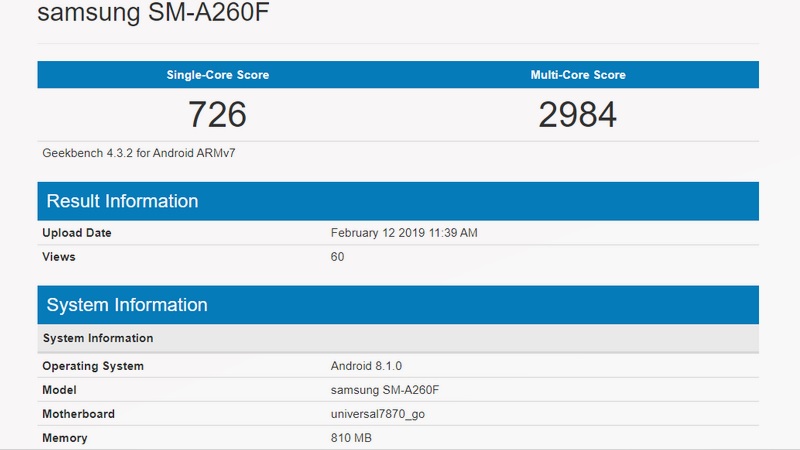Select the multi-core score value 2984
Screen dimensions: 800x450
point(578,114)
